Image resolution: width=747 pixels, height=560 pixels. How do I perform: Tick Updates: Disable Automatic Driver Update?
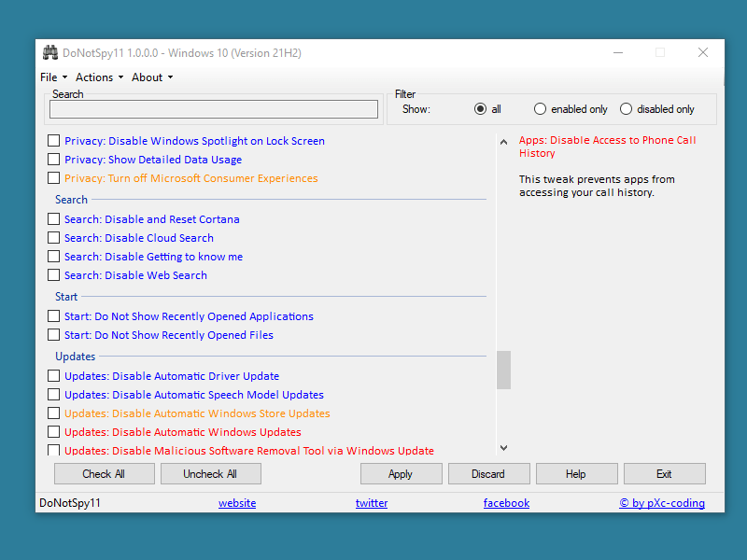(x=54, y=376)
